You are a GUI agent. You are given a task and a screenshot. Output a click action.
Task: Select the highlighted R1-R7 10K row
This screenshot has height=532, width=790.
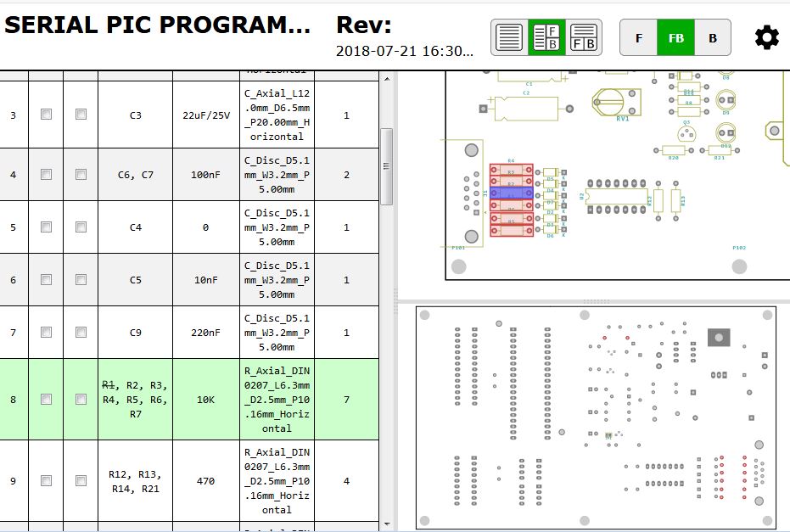pos(206,398)
